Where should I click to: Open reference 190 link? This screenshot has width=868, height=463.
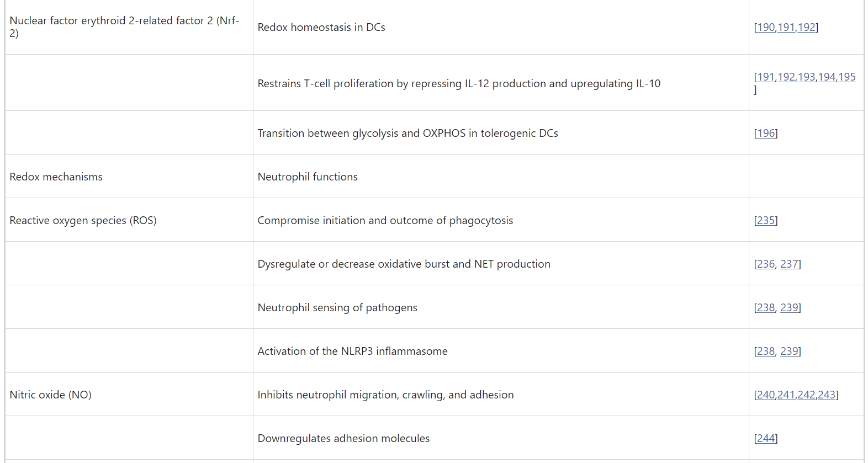coord(766,28)
